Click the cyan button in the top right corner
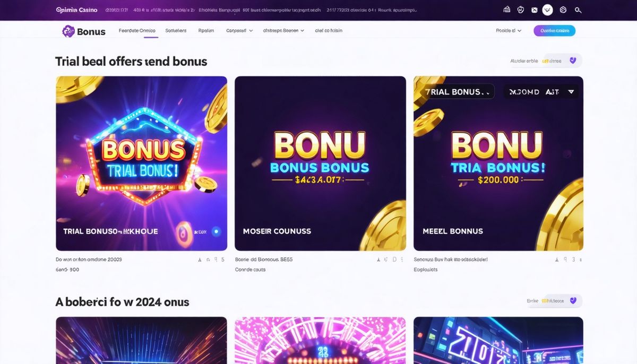 click(554, 30)
